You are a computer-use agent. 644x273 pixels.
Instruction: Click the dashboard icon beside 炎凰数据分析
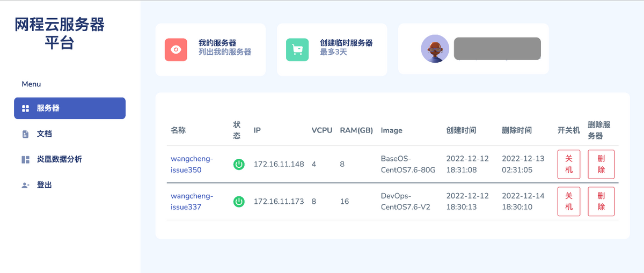click(25, 159)
